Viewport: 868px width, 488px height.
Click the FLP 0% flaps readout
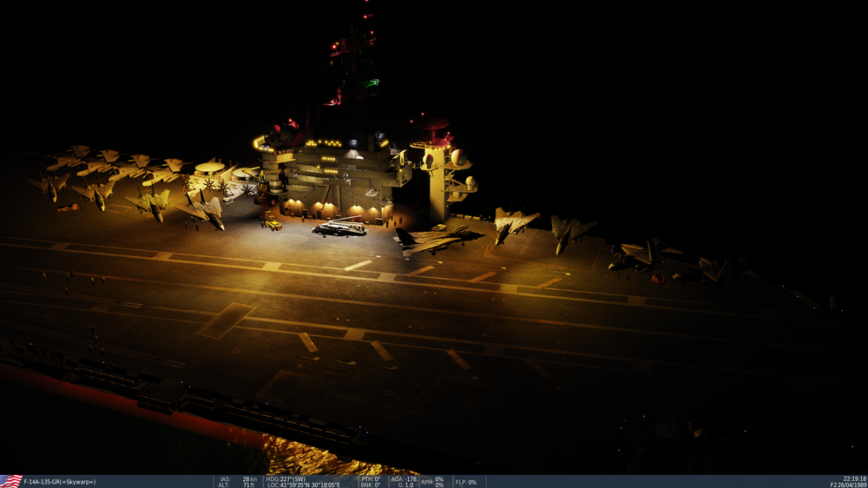click(466, 482)
